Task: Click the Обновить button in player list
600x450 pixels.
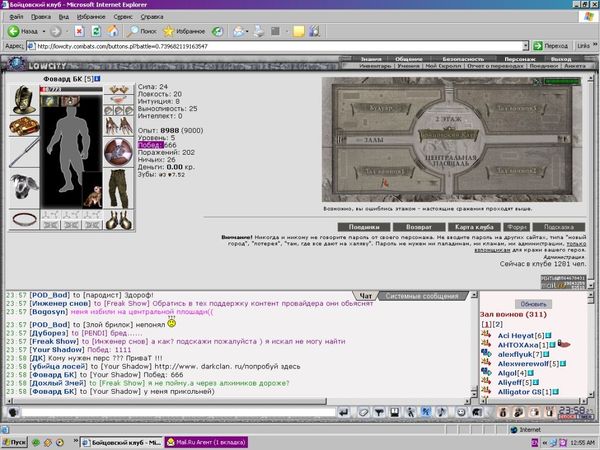Action: click(x=533, y=304)
